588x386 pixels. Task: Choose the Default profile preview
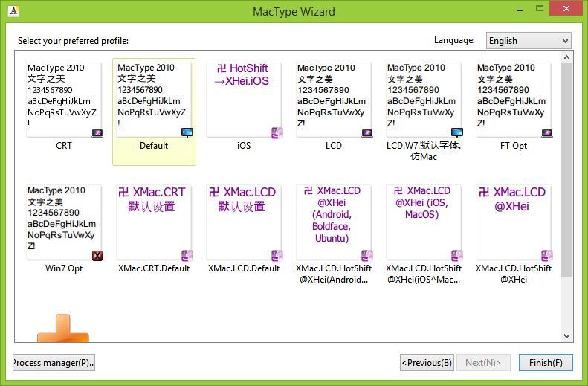point(154,100)
